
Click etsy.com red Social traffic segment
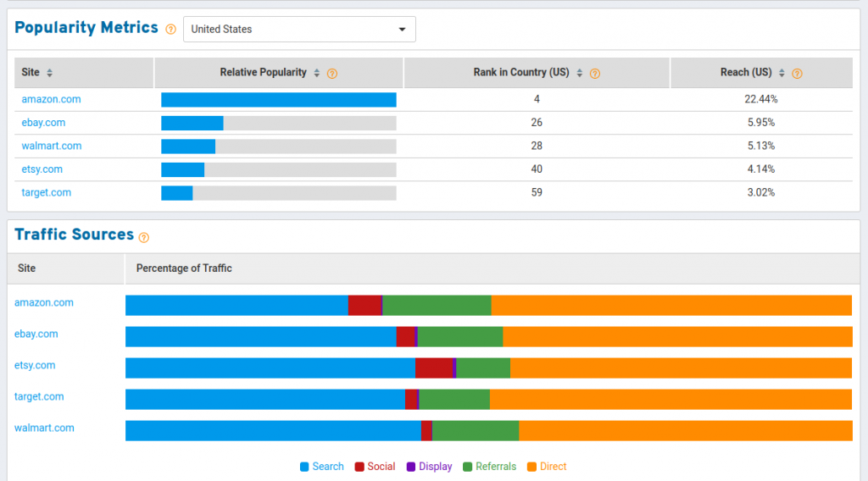(x=434, y=368)
